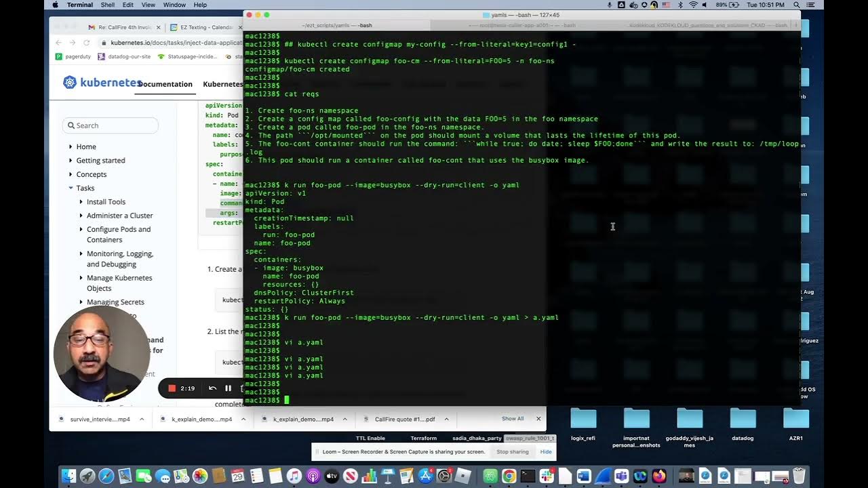
Task: Go back in the Chrome browser
Action: tap(58, 43)
